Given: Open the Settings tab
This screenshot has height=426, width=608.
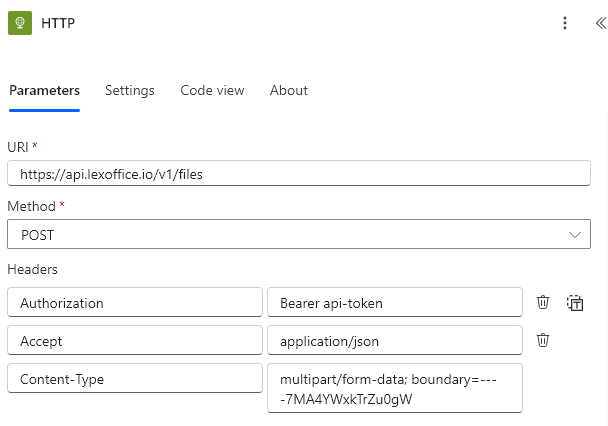Looking at the screenshot, I should pyautogui.click(x=130, y=90).
